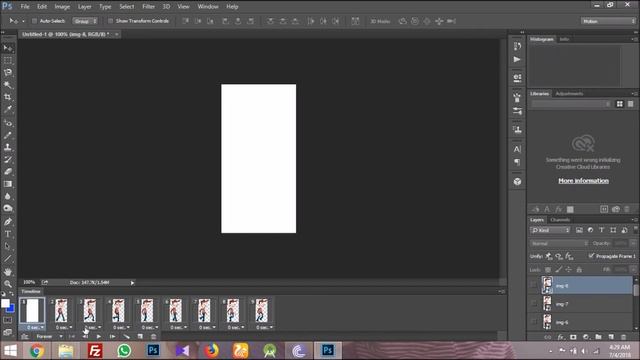Open the Forever looping options dropdown
Screen dimensions: 640x360
coord(49,336)
